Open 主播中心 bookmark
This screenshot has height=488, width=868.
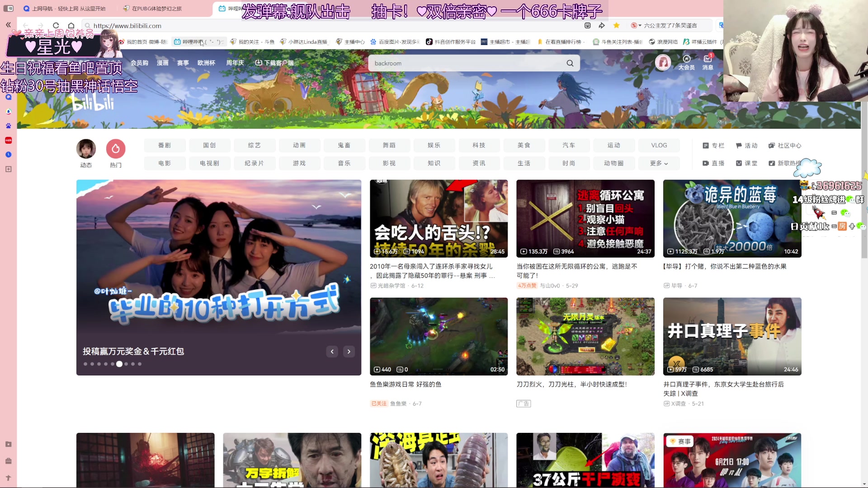coord(350,42)
